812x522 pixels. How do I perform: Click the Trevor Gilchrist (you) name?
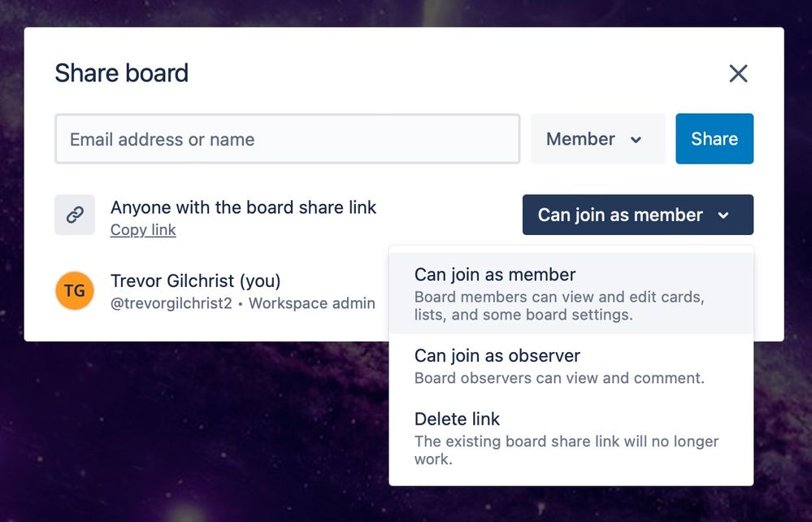tap(195, 281)
